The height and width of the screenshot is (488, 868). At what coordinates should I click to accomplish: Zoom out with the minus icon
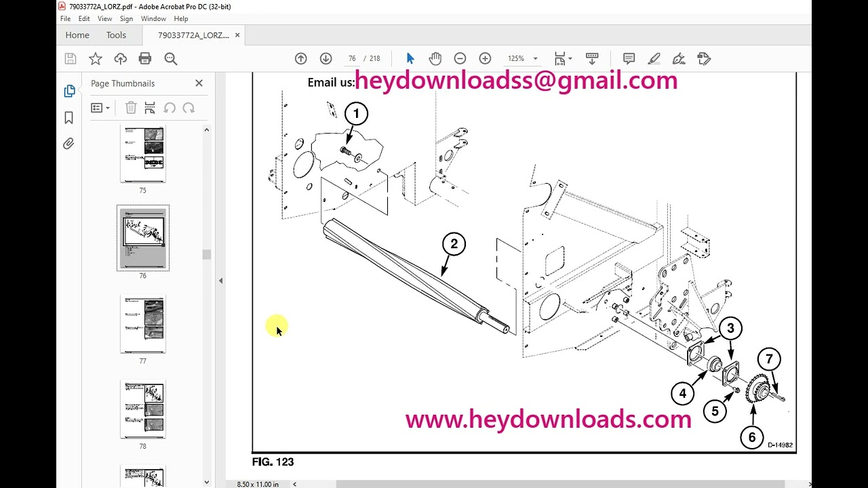pyautogui.click(x=460, y=59)
